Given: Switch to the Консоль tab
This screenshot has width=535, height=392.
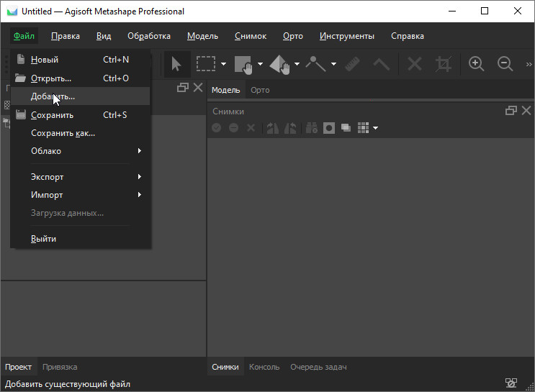Looking at the screenshot, I should click(x=264, y=367).
